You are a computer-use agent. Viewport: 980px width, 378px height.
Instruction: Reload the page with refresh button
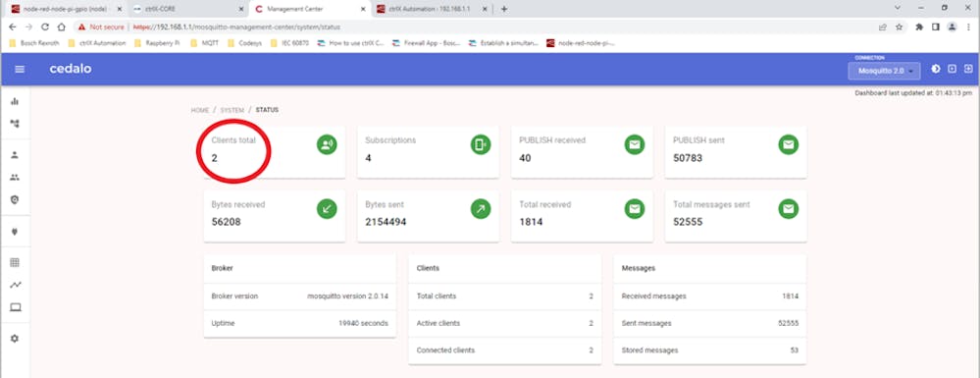tap(45, 27)
